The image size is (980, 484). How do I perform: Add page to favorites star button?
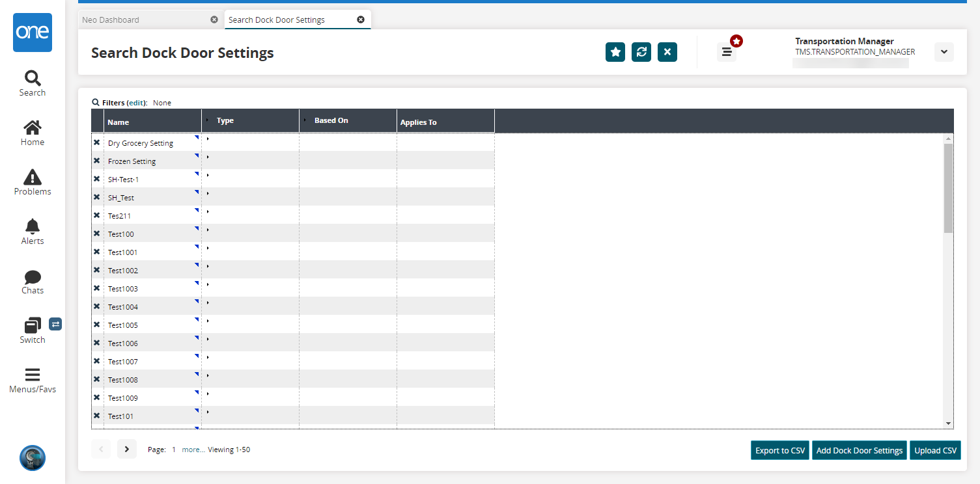[615, 52]
